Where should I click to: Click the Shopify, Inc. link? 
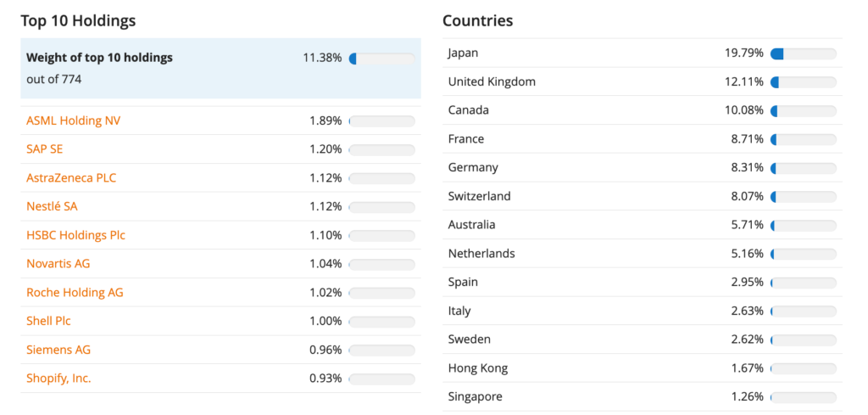(58, 379)
